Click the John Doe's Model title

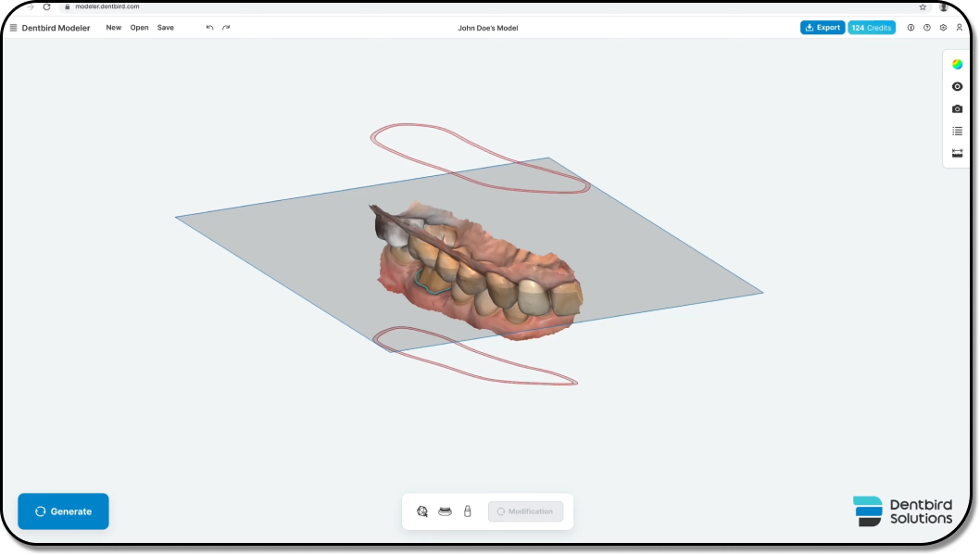tap(488, 28)
